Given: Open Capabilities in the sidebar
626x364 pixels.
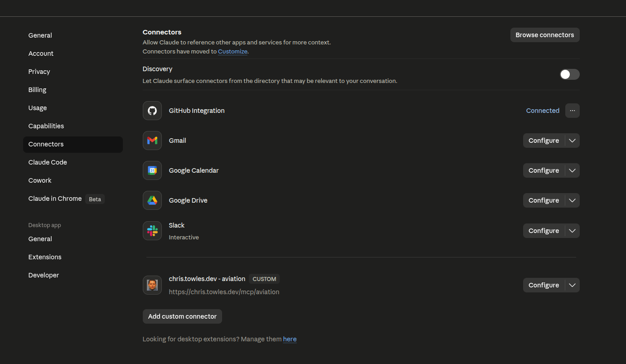Looking at the screenshot, I should click(x=73, y=126).
